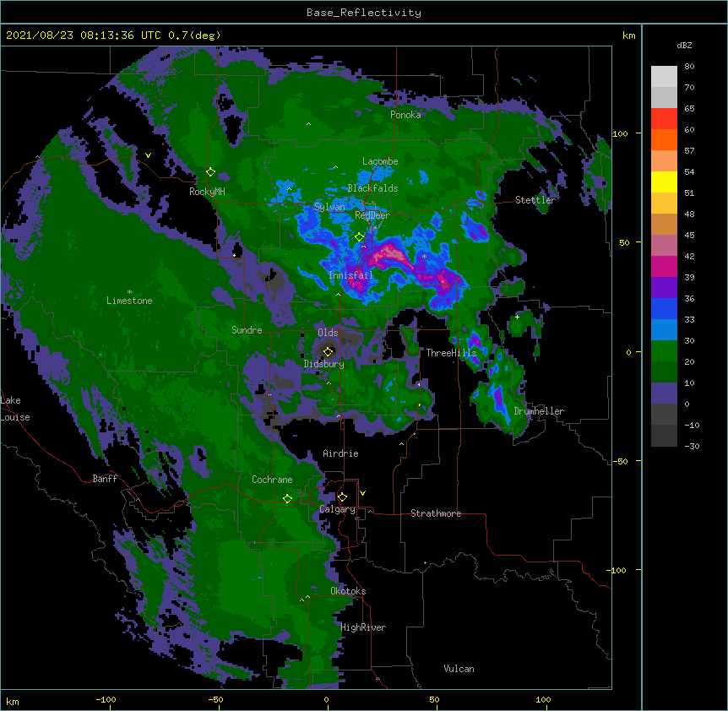Click the magenta swatch in the dBZ legend
Screen dimensions: 728x711
pyautogui.click(x=664, y=266)
